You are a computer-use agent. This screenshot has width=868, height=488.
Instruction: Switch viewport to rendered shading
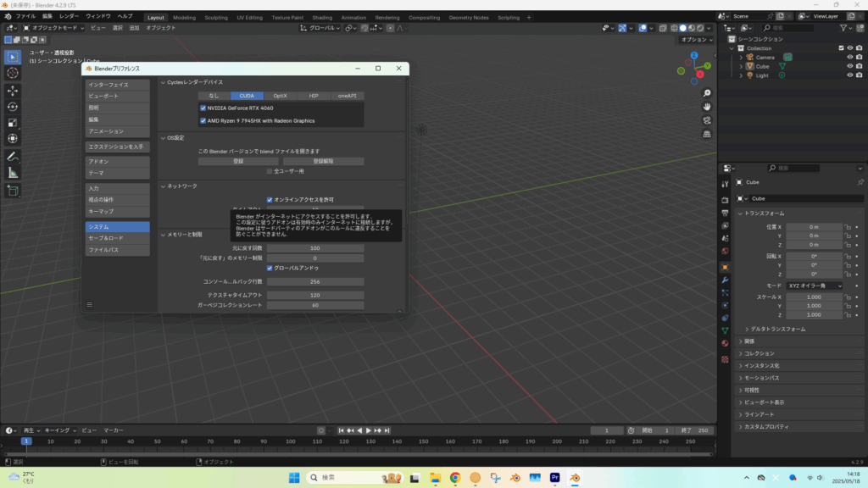(700, 28)
